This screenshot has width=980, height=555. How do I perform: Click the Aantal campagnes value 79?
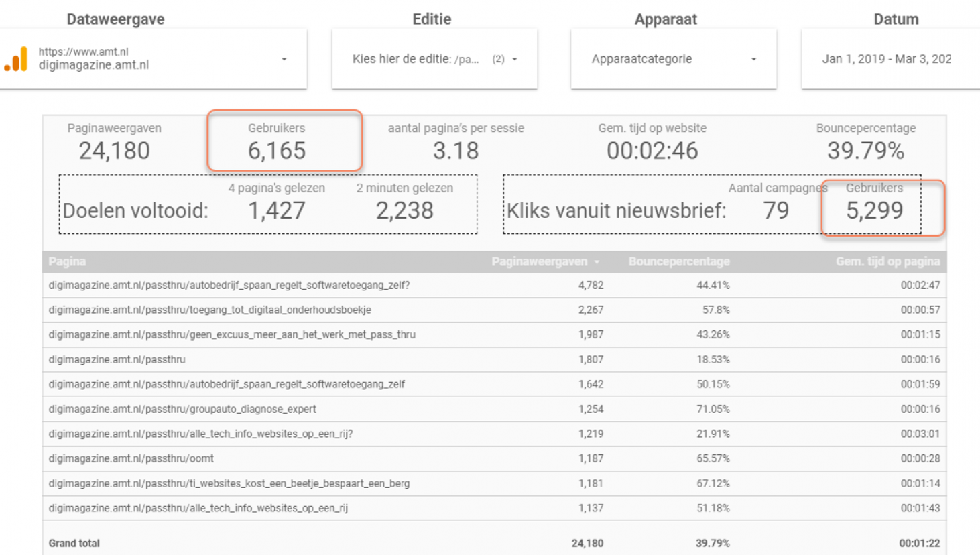point(776,210)
